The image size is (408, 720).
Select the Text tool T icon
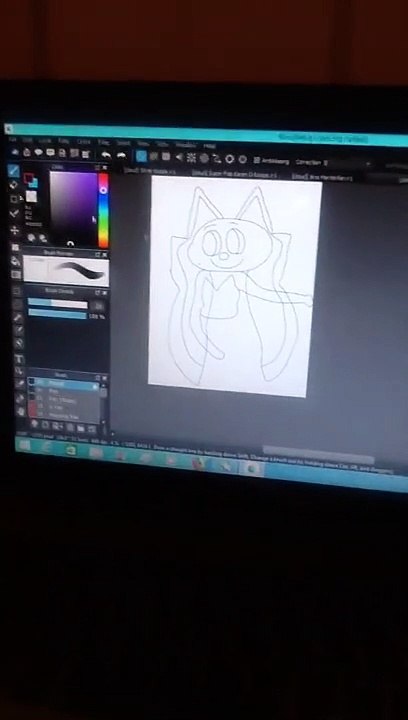19,359
